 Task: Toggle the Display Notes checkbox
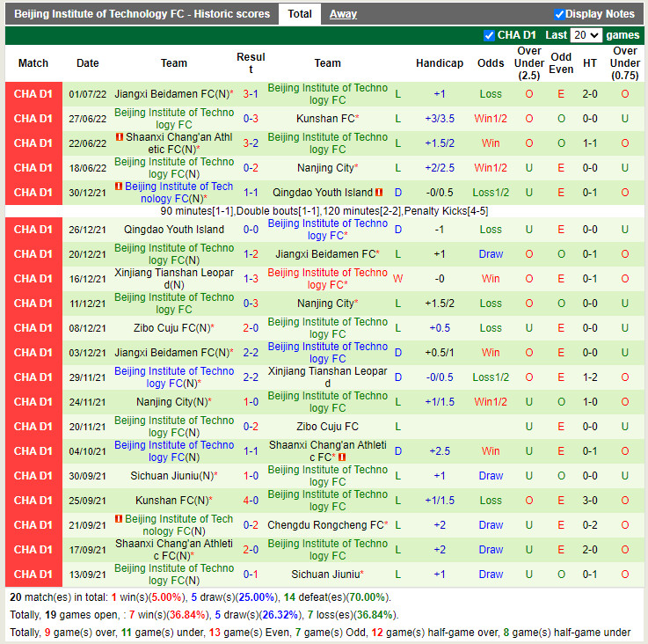pyautogui.click(x=559, y=14)
